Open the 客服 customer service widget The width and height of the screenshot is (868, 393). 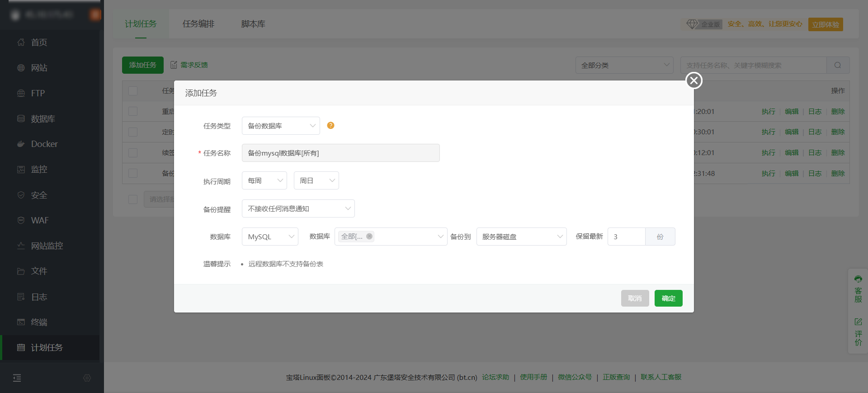[x=858, y=289]
